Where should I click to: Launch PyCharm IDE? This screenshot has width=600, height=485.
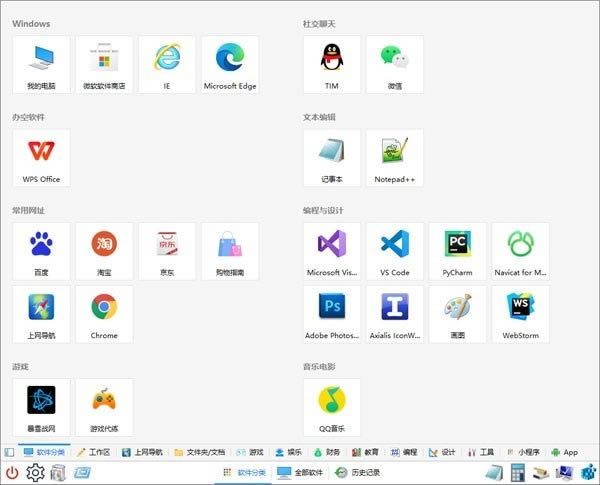click(457, 251)
